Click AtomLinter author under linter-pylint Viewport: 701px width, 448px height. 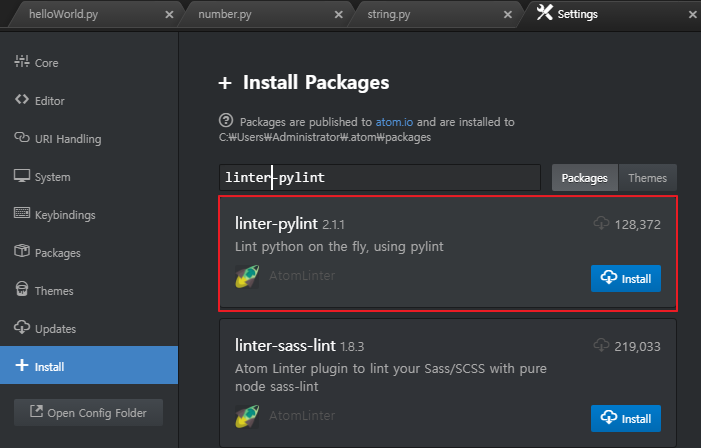[x=302, y=276]
